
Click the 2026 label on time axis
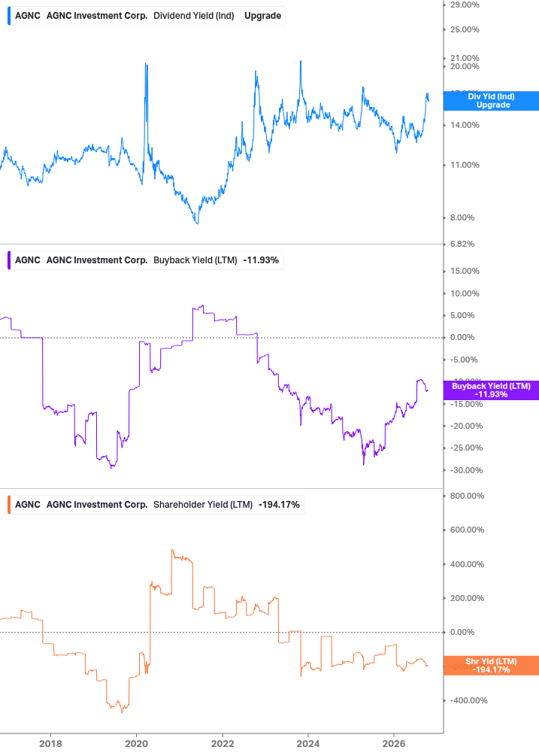394,743
